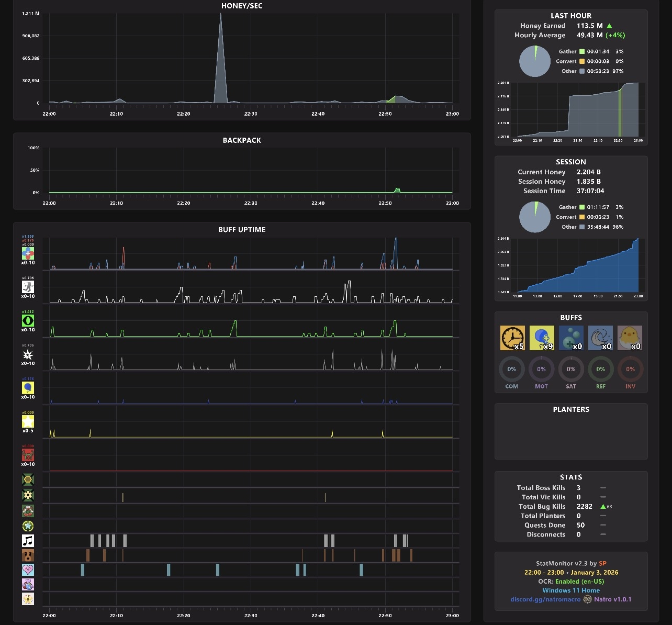672x625 pixels.
Task: Click the white burst Bomb Combo icon
Action: click(x=28, y=354)
